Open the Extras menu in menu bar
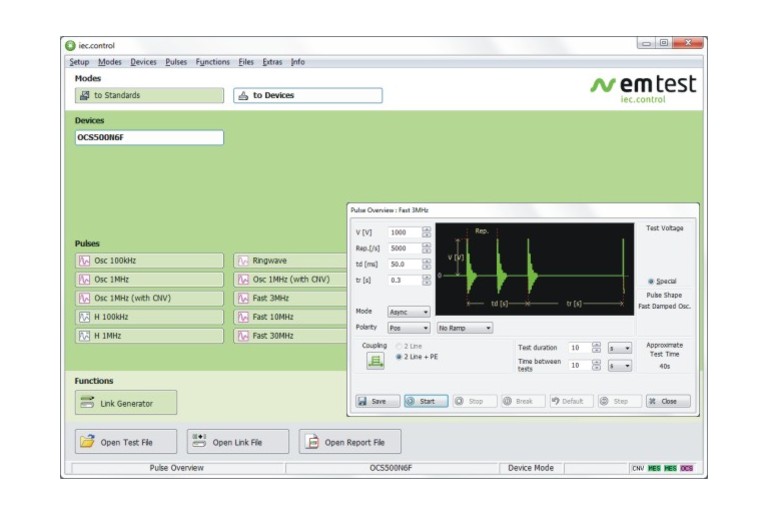 [x=272, y=62]
